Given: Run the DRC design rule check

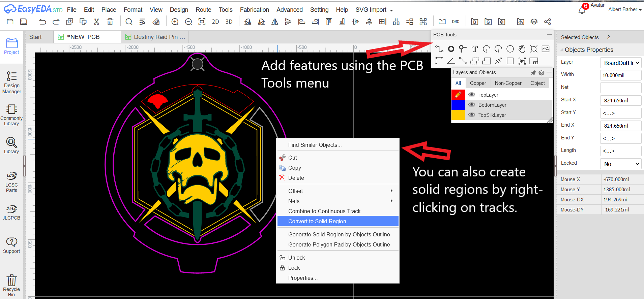Looking at the screenshot, I should pos(456,22).
